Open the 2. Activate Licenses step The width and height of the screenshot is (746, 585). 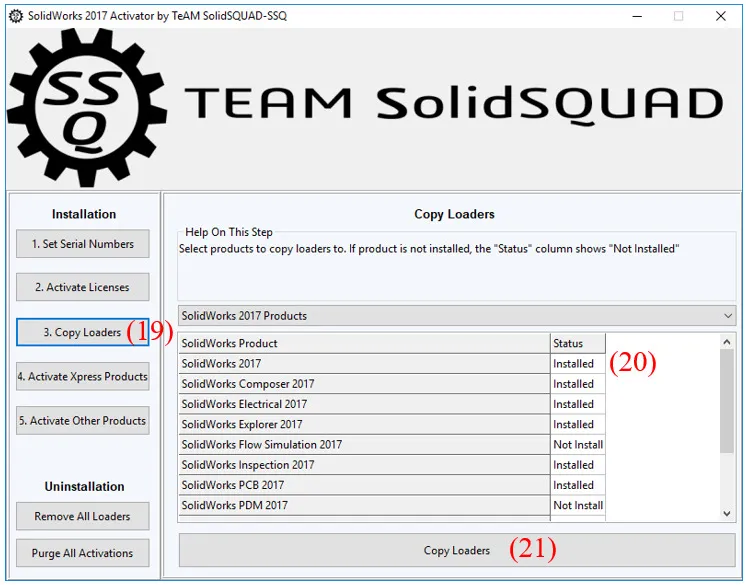[x=83, y=287]
